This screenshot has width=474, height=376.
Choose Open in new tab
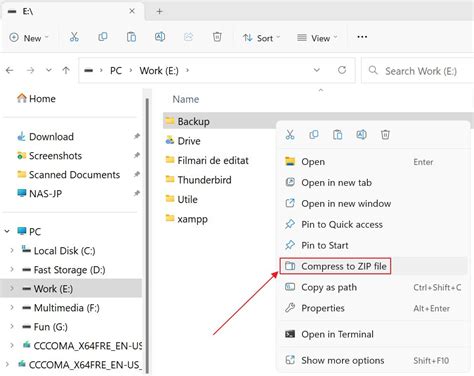(x=373, y=183)
